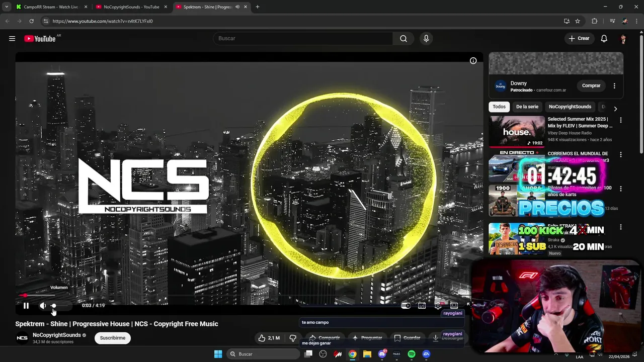644x362 pixels.
Task: Turn on subtitles in the player
Action: pos(422,306)
